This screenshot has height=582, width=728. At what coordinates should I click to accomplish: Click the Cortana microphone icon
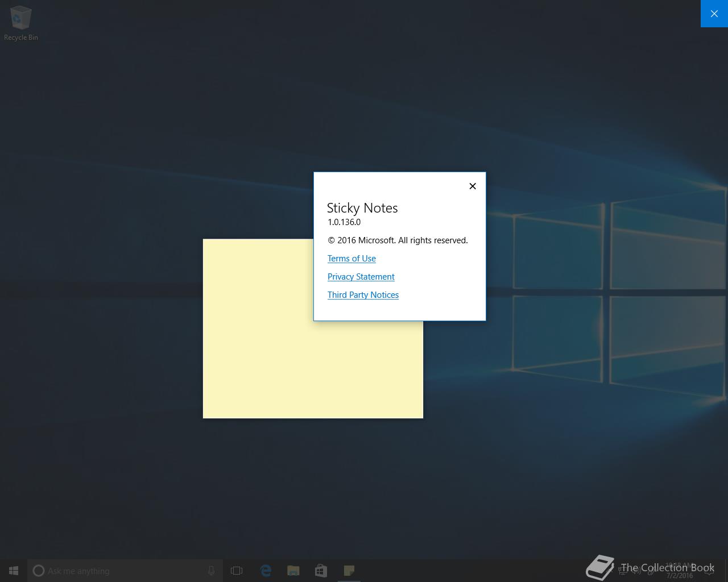pos(211,571)
